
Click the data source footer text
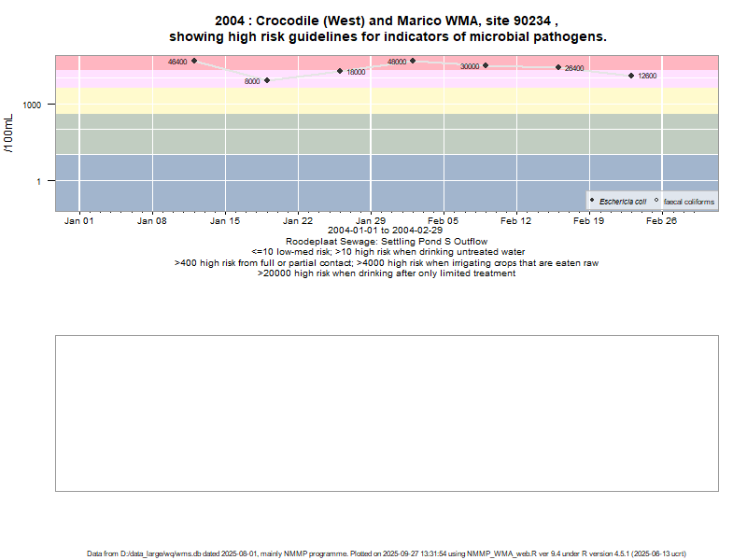tap(387, 553)
